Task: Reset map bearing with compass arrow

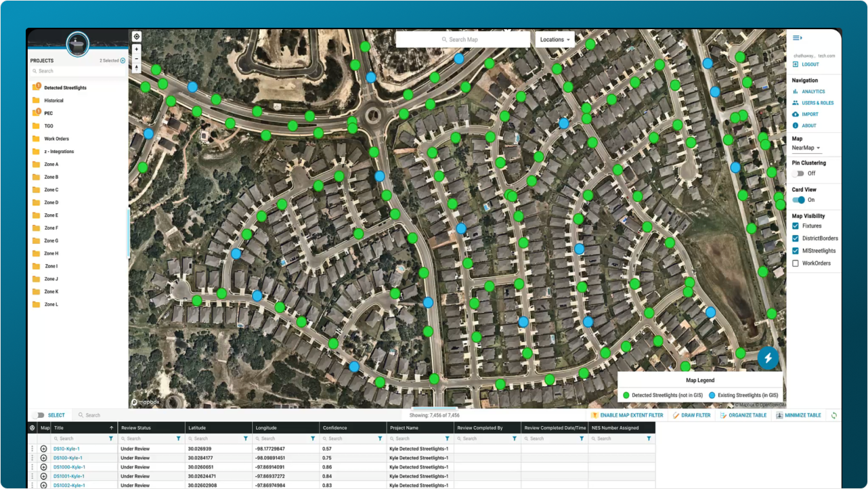Action: (137, 68)
